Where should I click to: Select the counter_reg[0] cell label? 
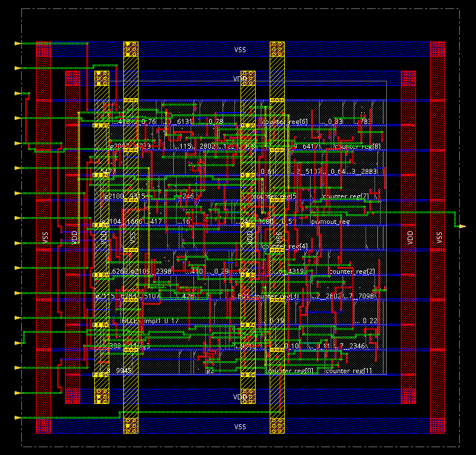pos(290,370)
